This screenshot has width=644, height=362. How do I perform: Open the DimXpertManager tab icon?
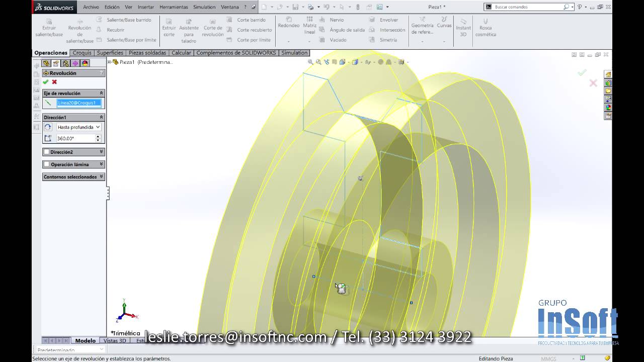[75, 63]
